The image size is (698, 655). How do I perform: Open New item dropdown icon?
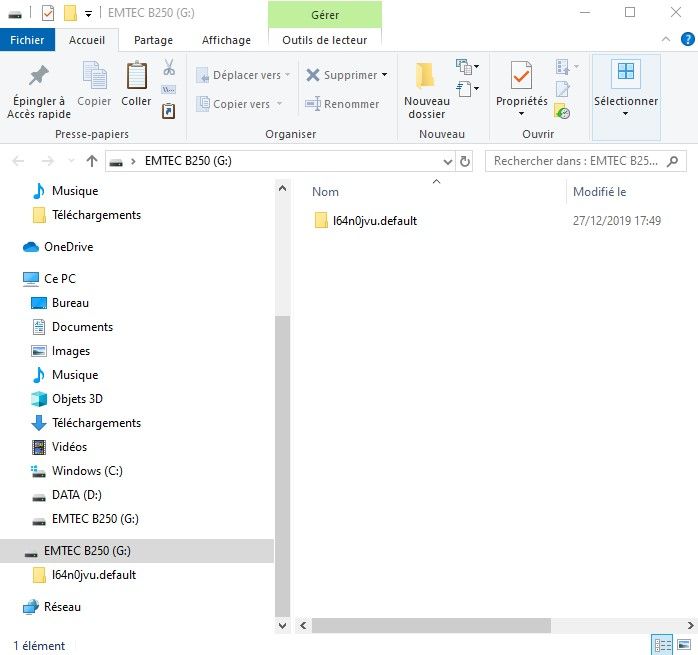tap(467, 67)
